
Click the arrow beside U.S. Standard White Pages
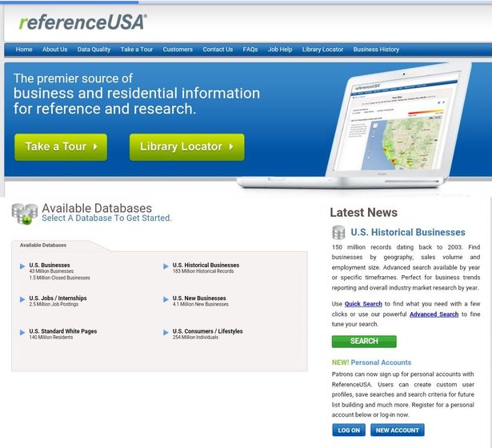(x=22, y=332)
